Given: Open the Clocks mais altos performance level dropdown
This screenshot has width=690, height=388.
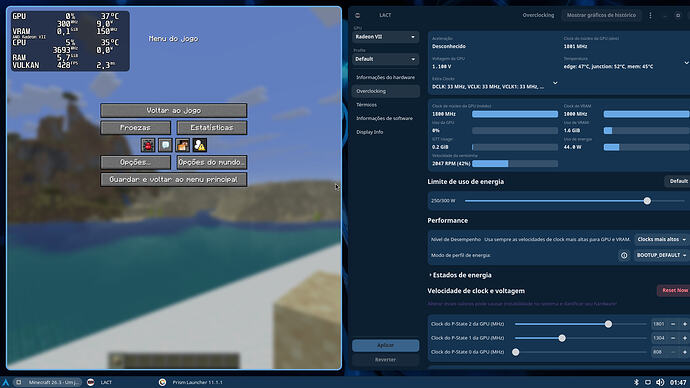Looking at the screenshot, I should (661, 239).
